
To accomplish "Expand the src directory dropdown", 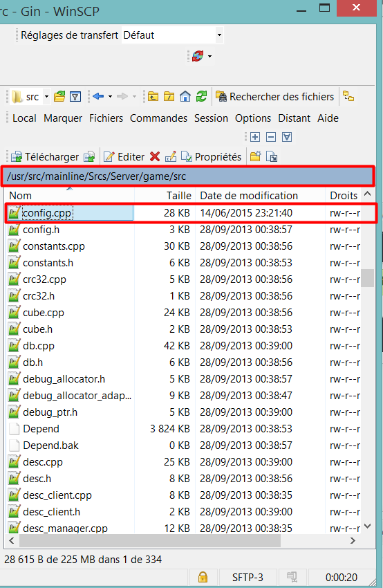I will (x=46, y=97).
